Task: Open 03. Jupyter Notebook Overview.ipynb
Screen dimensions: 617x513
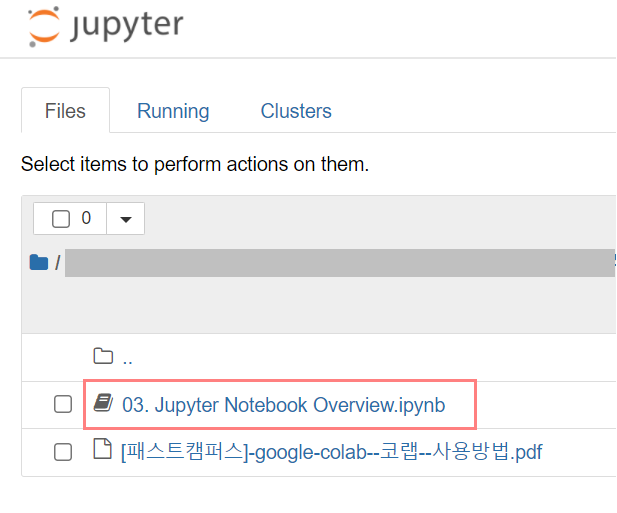Action: coord(284,405)
